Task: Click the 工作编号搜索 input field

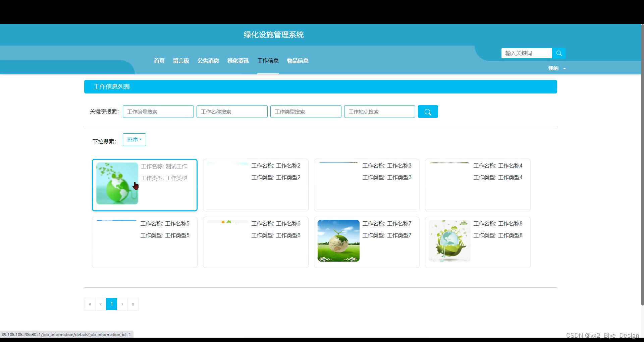Action: pyautogui.click(x=158, y=112)
